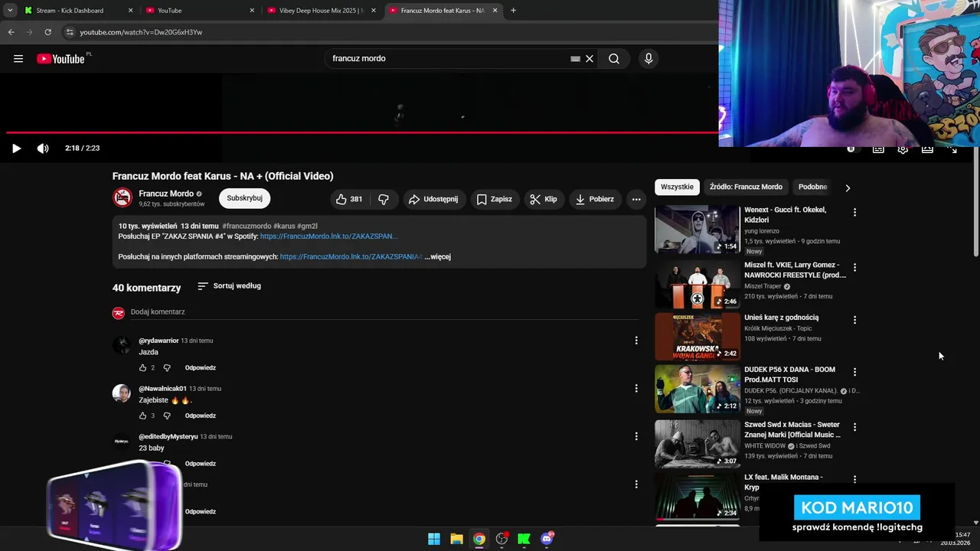Screen dimensions: 980x551
Task: Dislike the Francuz Mordo video
Action: (384, 199)
